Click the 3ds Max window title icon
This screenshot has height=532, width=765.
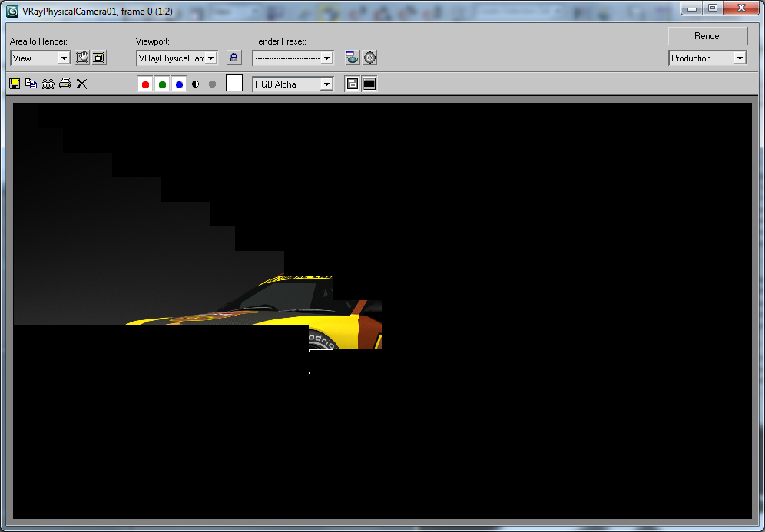click(x=12, y=11)
